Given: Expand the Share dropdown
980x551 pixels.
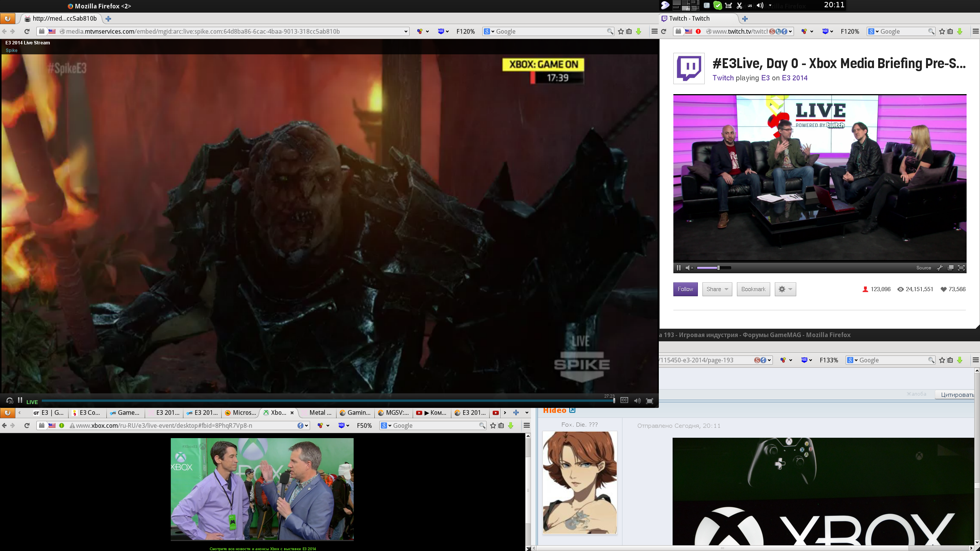Looking at the screenshot, I should [x=717, y=289].
